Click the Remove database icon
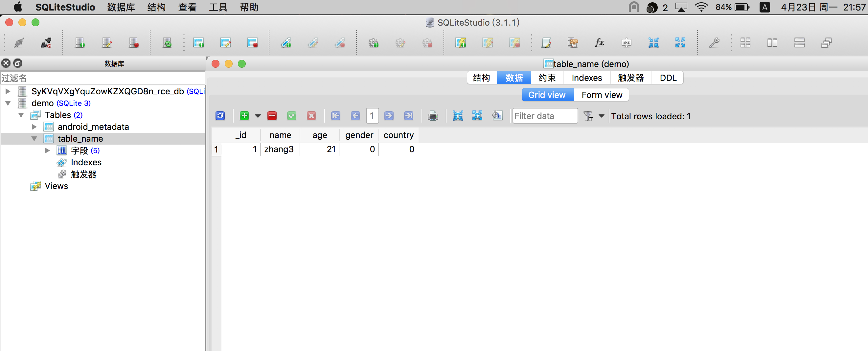 [x=134, y=43]
